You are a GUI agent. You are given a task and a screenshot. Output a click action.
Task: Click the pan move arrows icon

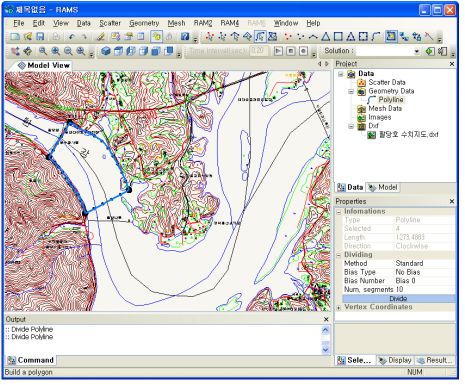(x=28, y=51)
